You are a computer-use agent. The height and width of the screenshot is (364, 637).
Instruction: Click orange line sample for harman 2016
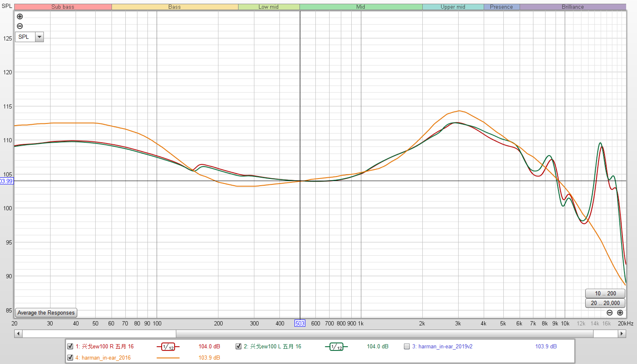[x=168, y=358]
